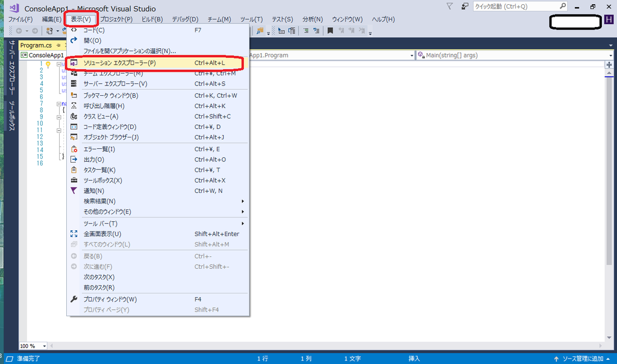Viewport: 617px width, 364px height.
Task: Collapse the code region at line 1
Action: [x=58, y=64]
